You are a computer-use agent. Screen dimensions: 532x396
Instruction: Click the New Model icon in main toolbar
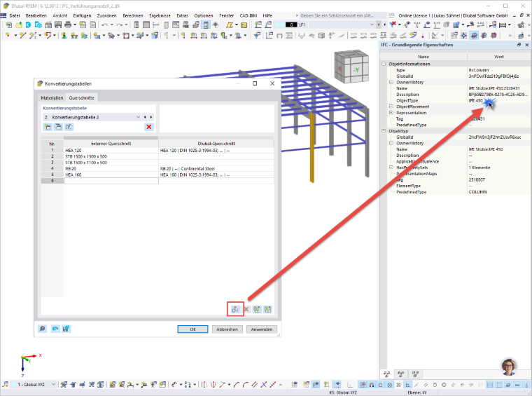click(8, 25)
